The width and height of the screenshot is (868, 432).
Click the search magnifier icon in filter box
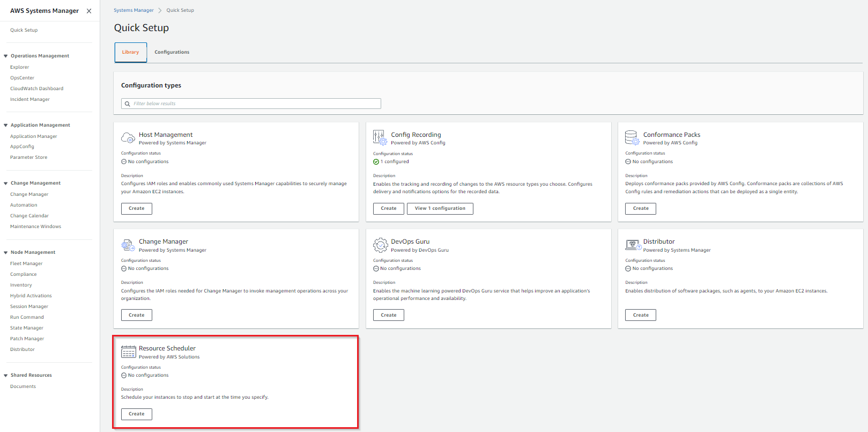point(128,104)
